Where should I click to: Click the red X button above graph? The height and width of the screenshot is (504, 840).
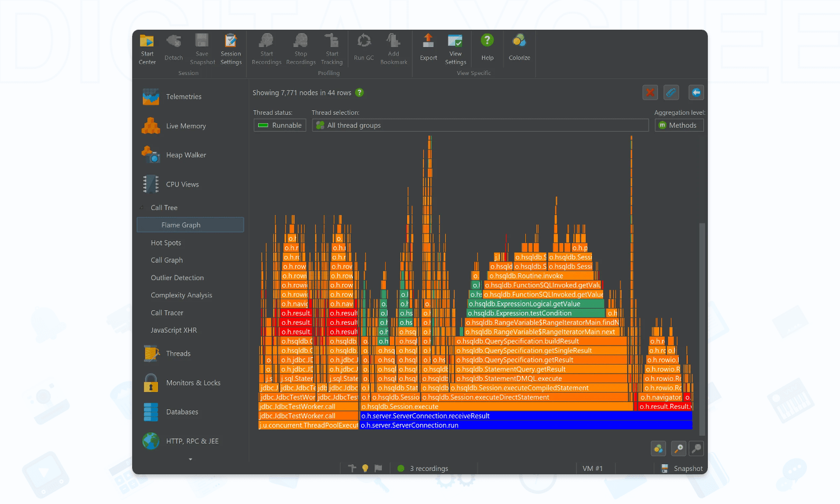[x=650, y=92]
